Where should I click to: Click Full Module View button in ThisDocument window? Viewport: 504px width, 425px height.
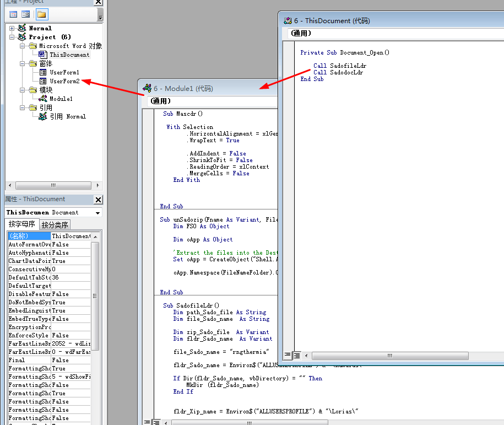297,355
